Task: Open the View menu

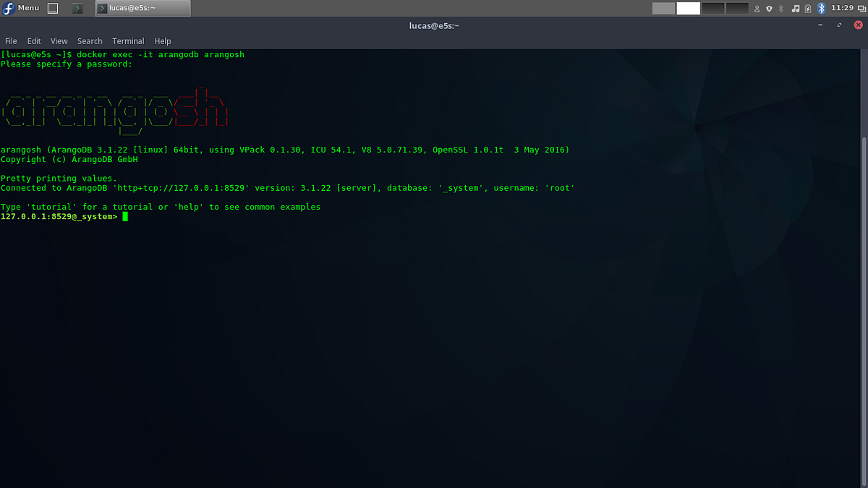Action: pyautogui.click(x=59, y=41)
